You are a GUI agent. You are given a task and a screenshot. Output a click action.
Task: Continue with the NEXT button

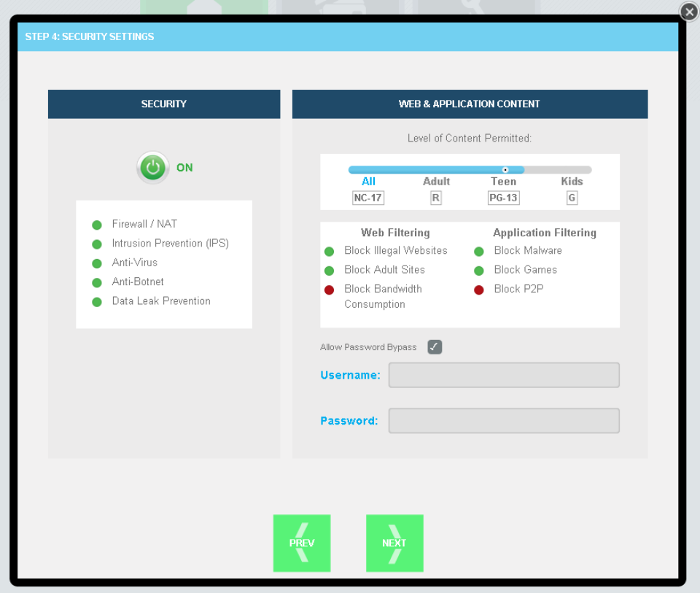(x=394, y=543)
